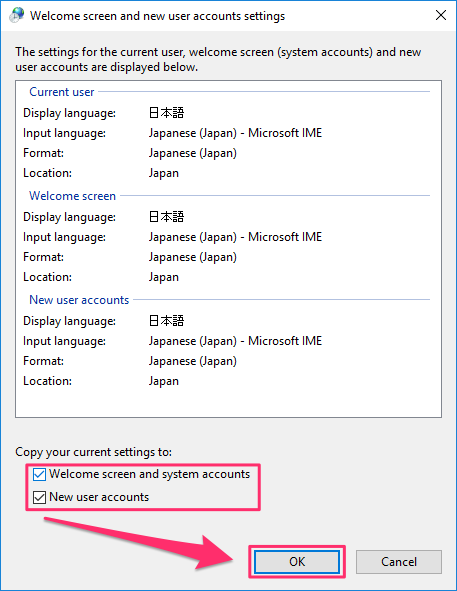Click Welcome screen Input language Microsoft IME value
This screenshot has width=457, height=591.
click(235, 237)
